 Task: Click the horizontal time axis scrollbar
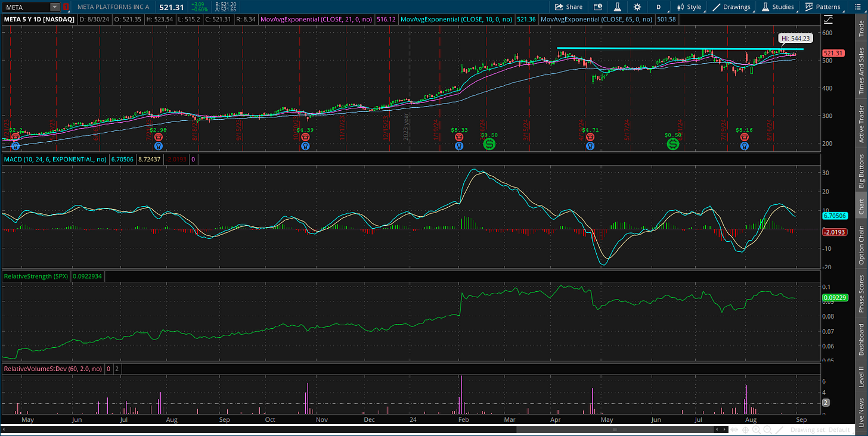(x=615, y=429)
